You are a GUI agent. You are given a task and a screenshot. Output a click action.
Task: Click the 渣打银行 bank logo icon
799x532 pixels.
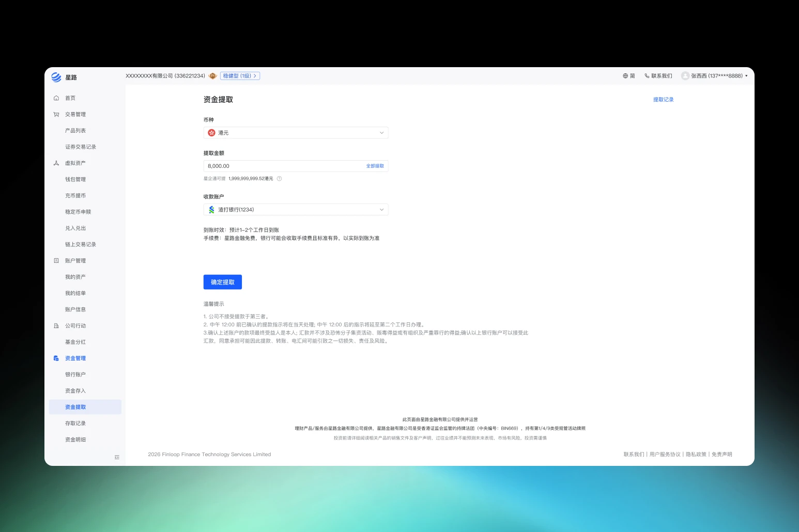pyautogui.click(x=211, y=210)
